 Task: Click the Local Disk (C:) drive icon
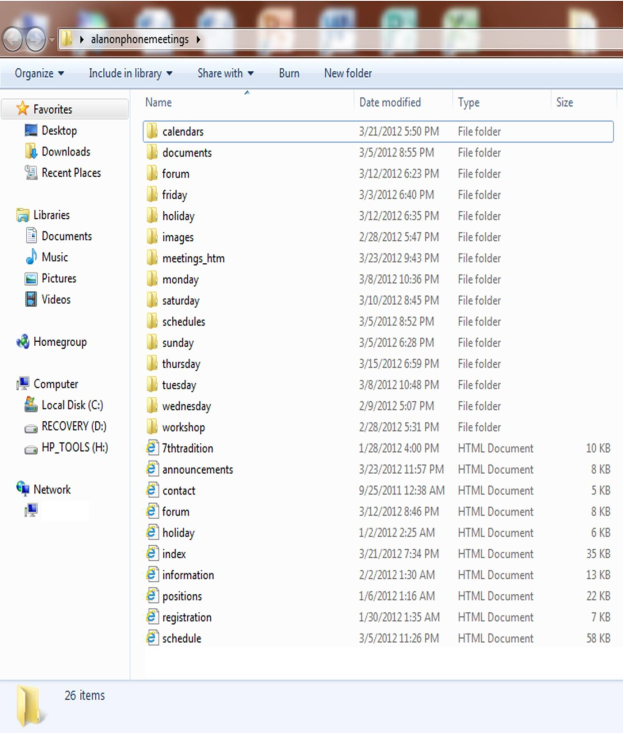(31, 404)
